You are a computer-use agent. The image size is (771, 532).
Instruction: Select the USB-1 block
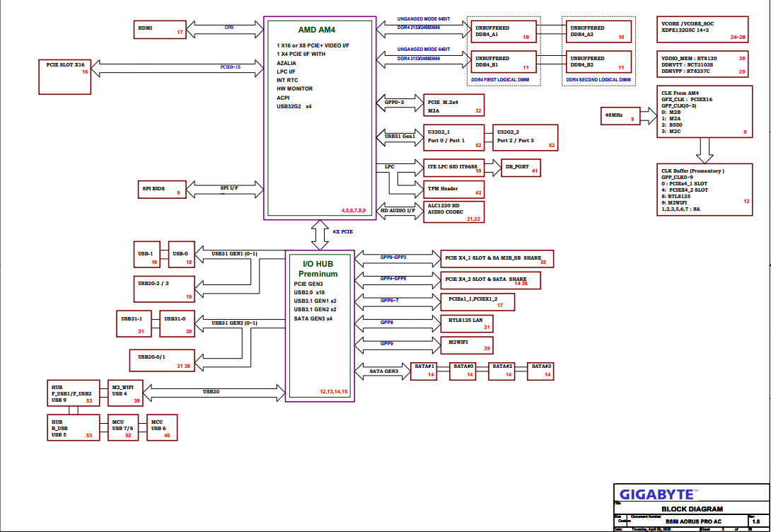[147, 255]
